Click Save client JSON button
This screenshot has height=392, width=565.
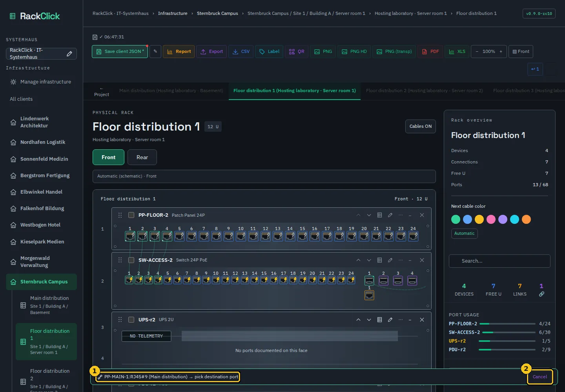(x=120, y=51)
